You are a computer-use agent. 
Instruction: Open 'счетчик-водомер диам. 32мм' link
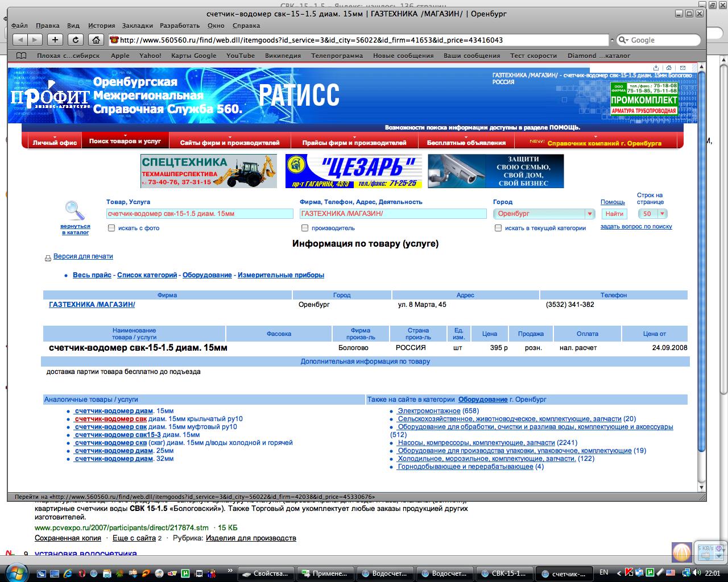point(114,459)
